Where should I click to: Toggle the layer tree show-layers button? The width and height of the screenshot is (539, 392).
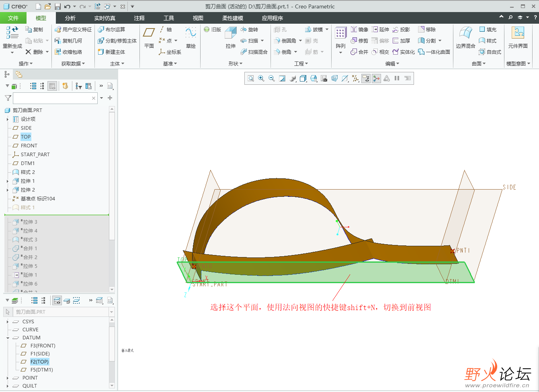(x=57, y=300)
